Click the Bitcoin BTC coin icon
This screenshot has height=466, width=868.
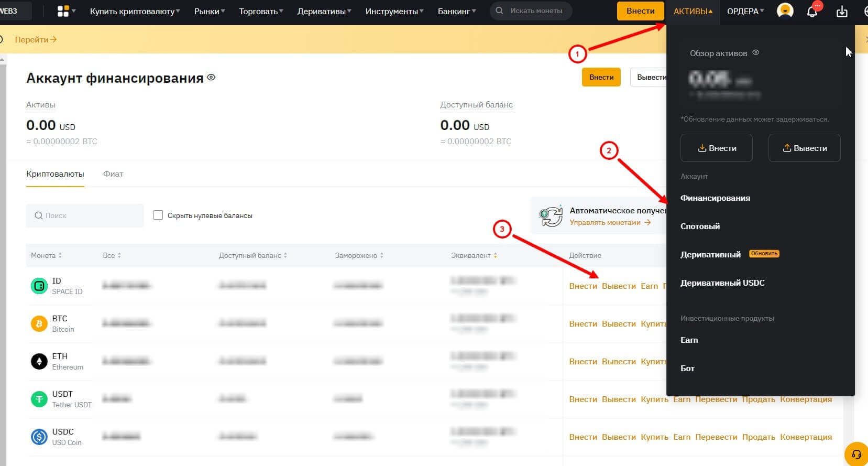click(x=39, y=324)
